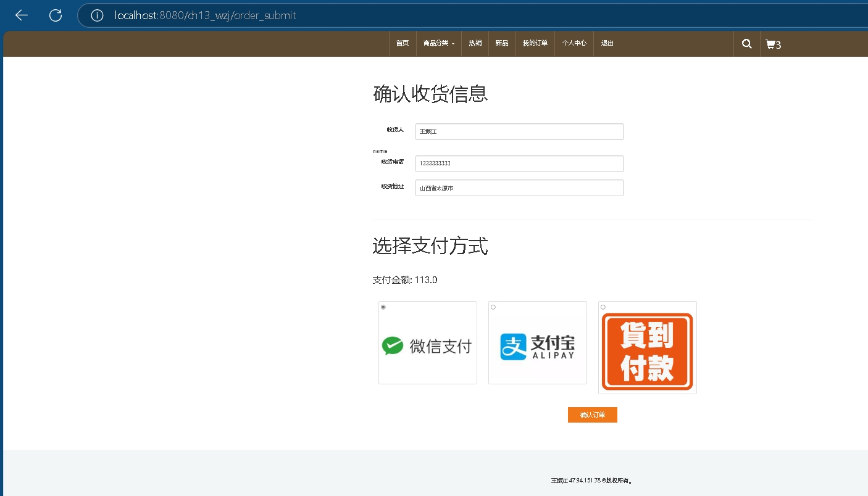Viewport: 868px width, 496px height.
Task: Go to 首页 in navigation bar
Action: (403, 43)
